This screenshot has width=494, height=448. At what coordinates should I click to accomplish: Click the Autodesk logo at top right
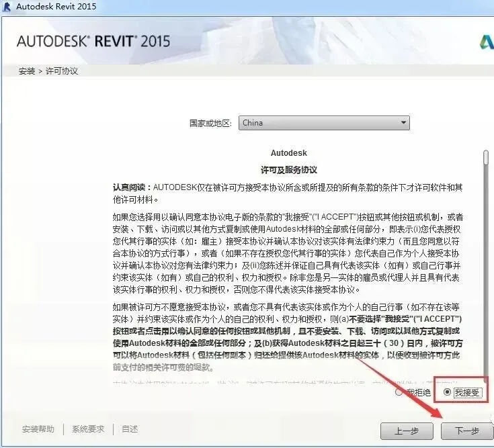coord(487,42)
